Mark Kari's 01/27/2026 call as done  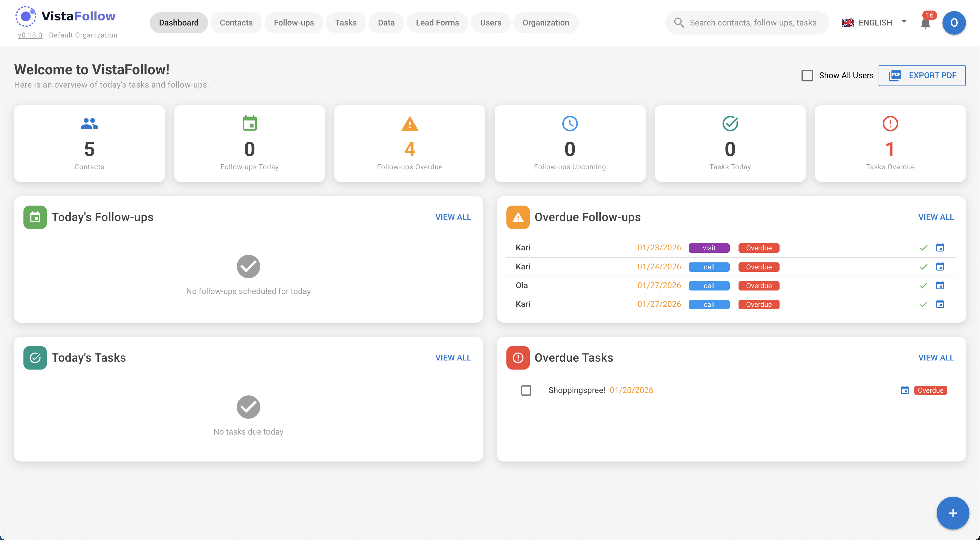pyautogui.click(x=924, y=304)
